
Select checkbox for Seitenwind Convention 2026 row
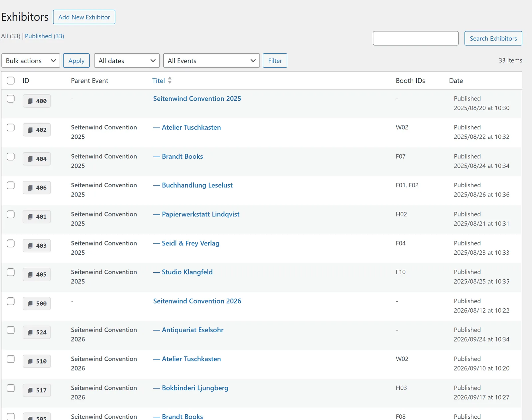coord(11,301)
